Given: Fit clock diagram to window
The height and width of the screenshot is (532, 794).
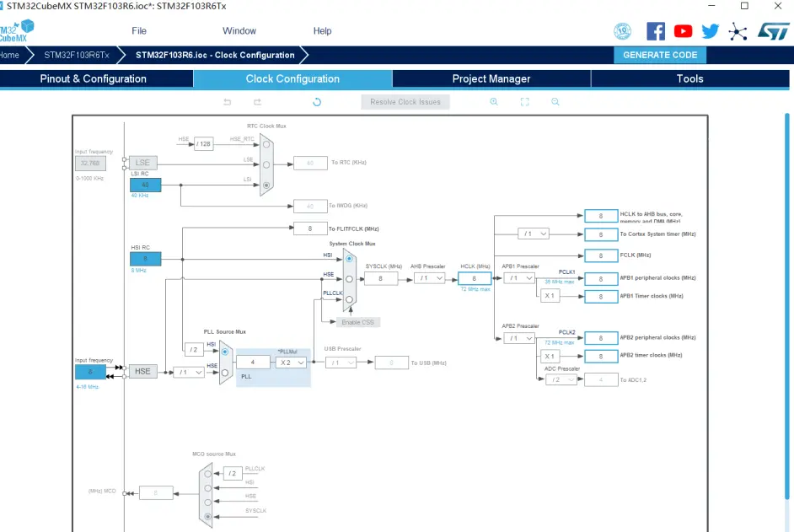Looking at the screenshot, I should 524,102.
